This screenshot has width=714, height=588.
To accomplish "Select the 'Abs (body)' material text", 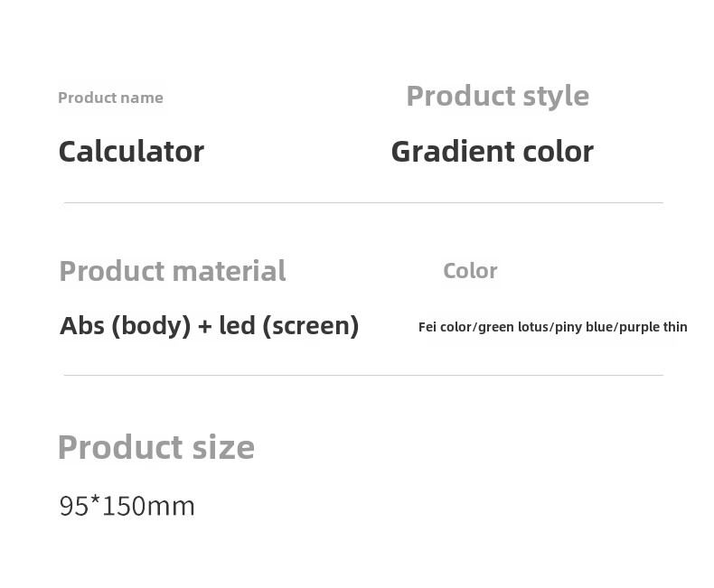I will (x=126, y=326).
